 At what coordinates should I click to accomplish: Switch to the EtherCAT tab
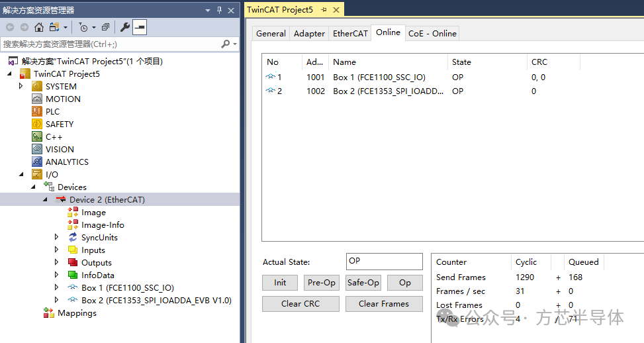coord(350,33)
